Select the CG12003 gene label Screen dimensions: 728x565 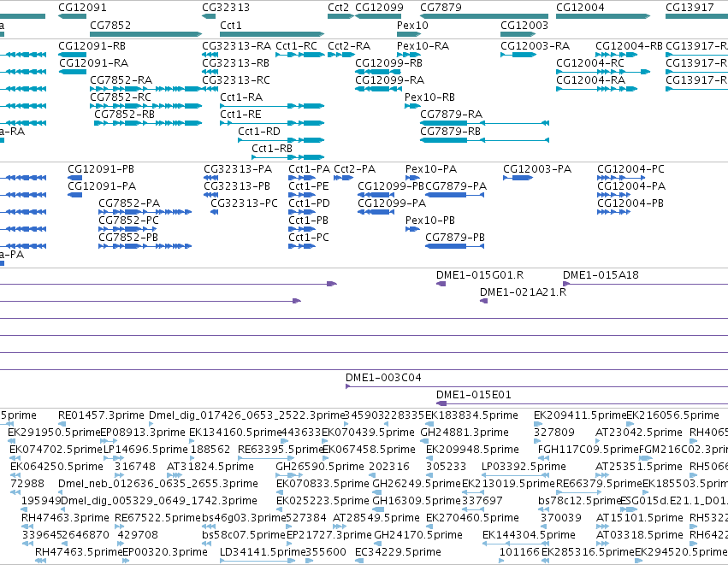click(524, 26)
